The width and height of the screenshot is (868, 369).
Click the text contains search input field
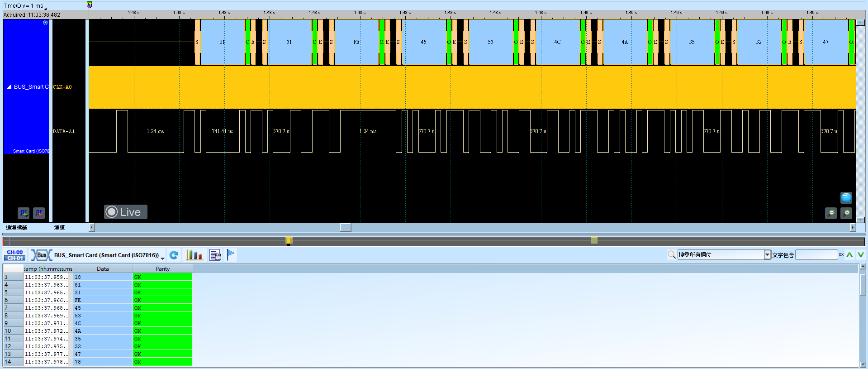[x=816, y=255]
